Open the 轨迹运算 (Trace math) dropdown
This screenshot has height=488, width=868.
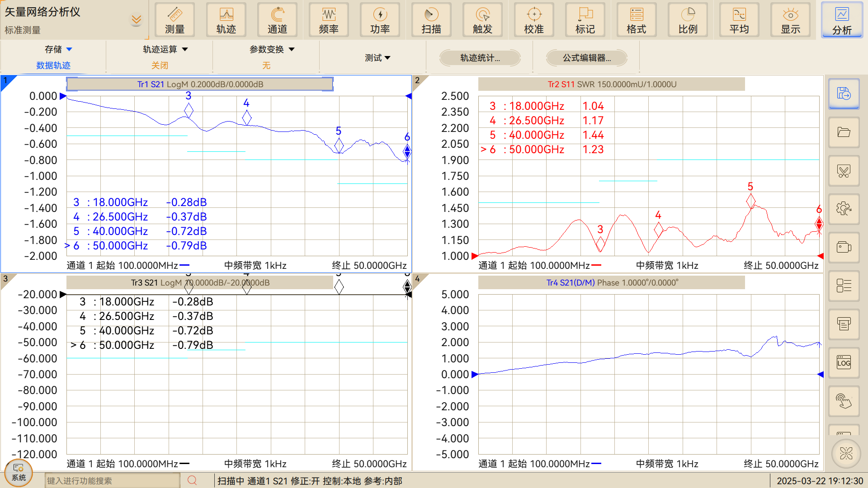click(165, 49)
